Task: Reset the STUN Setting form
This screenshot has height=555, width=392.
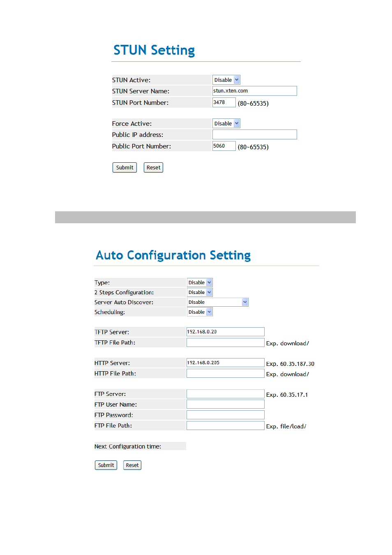Action: tap(153, 168)
